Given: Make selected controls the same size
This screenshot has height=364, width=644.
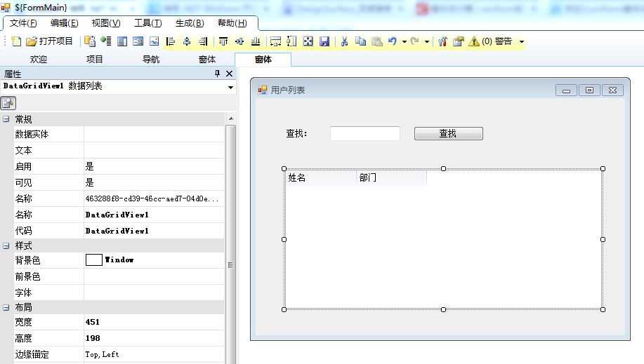Looking at the screenshot, I should tap(308, 41).
